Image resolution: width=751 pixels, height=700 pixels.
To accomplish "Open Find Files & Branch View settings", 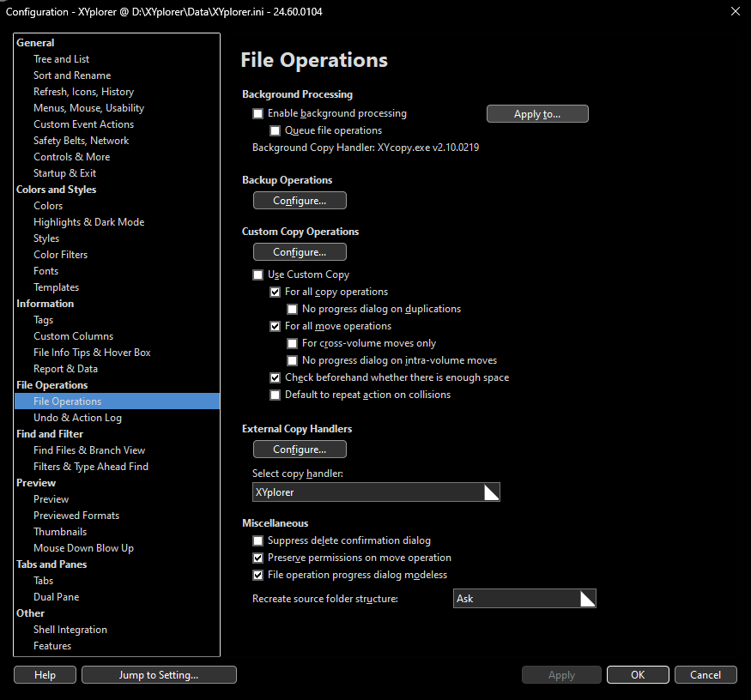I will pos(92,450).
